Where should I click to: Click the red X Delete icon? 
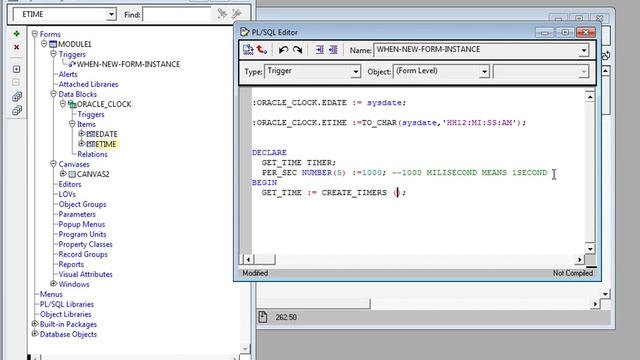pos(16,47)
